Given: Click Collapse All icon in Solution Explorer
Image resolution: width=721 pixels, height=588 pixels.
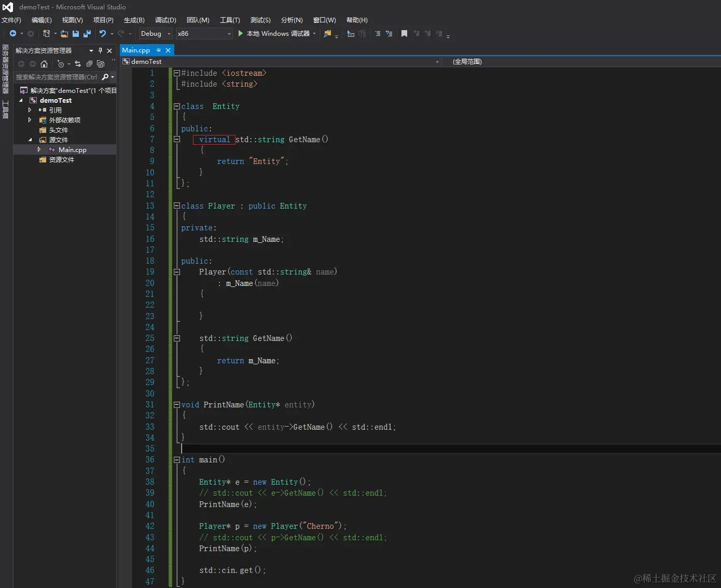Looking at the screenshot, I should coord(89,64).
